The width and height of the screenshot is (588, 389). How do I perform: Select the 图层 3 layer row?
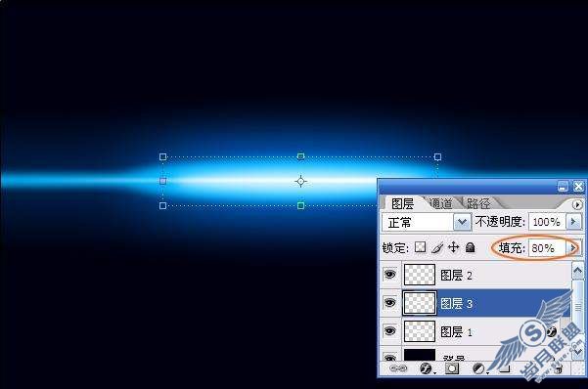pos(475,303)
